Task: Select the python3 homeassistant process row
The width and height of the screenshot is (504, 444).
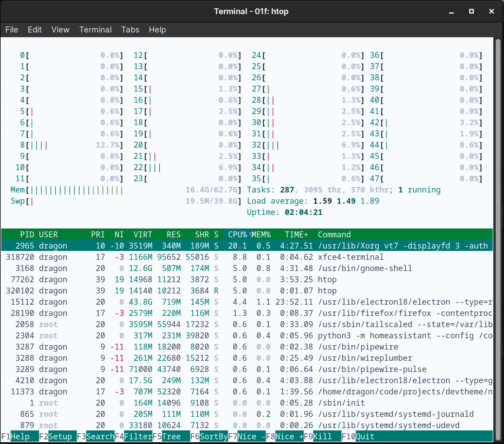Action: (247, 335)
